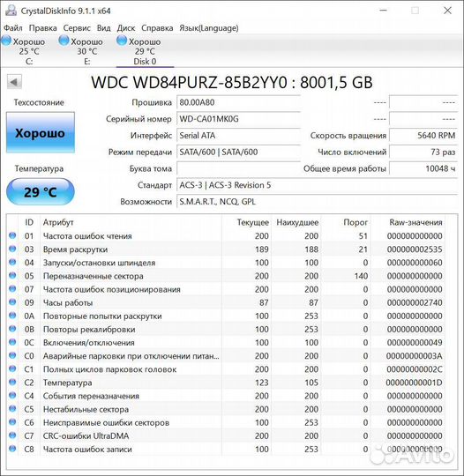Image resolution: width=464 pixels, height=476 pixels.
Task: Click status dot of attribute C7 row
Action: 12,435
